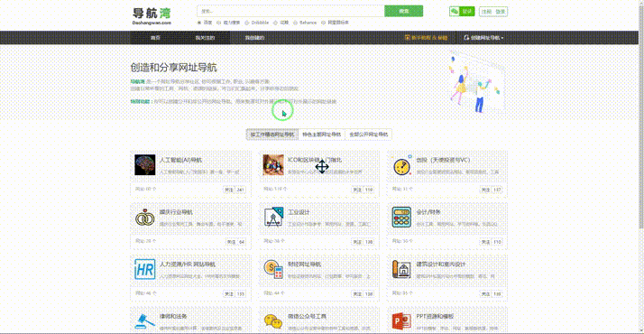This screenshot has height=334, width=644.
Task: Open the 微信公众号工具 title link
Action: (x=307, y=316)
